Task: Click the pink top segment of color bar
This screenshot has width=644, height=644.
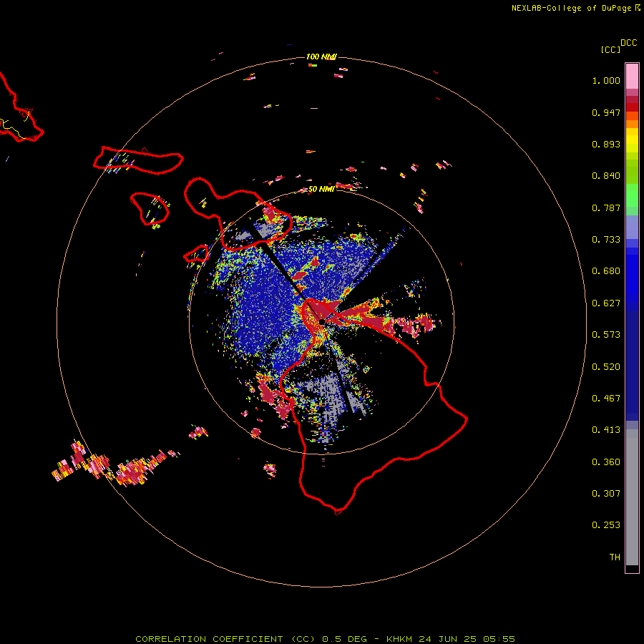Action: click(632, 76)
